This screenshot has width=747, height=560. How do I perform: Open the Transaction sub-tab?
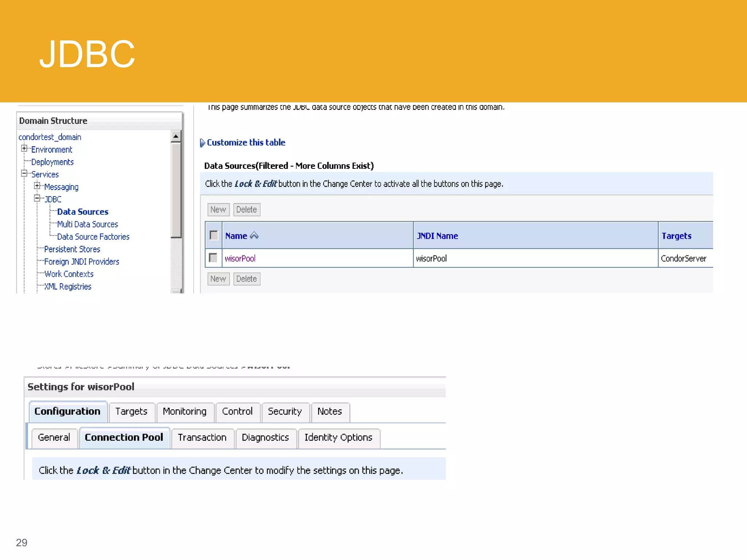[202, 438]
